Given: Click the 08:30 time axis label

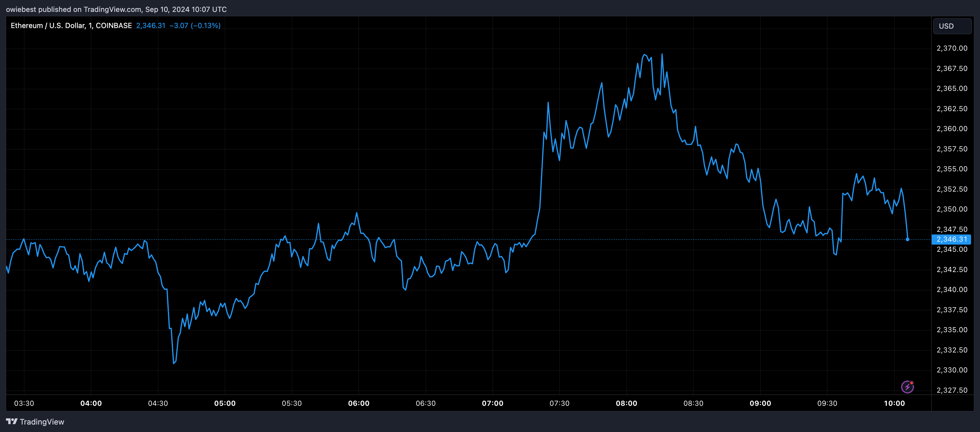Looking at the screenshot, I should [x=693, y=403].
